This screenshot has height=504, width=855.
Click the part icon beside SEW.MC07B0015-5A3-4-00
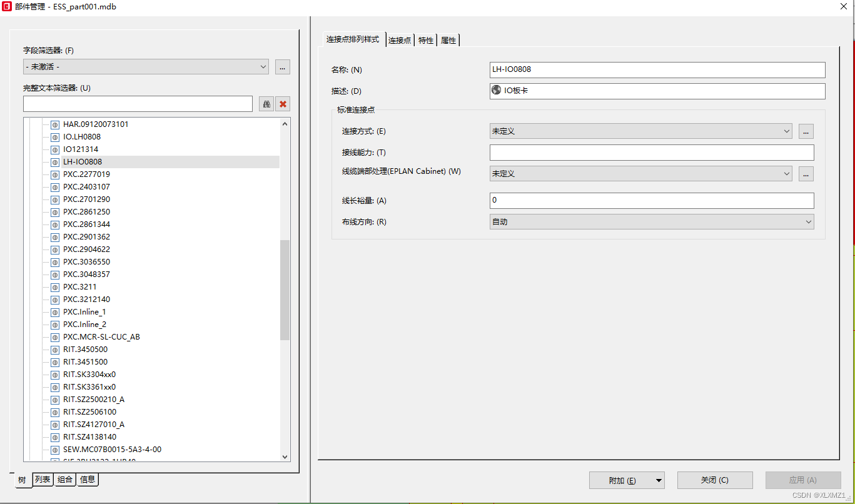click(x=55, y=450)
